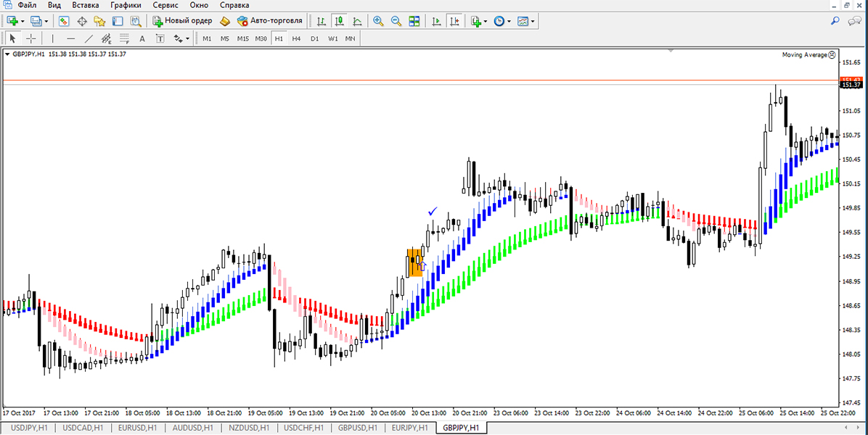
Task: Insert text with the A tool
Action: (142, 38)
